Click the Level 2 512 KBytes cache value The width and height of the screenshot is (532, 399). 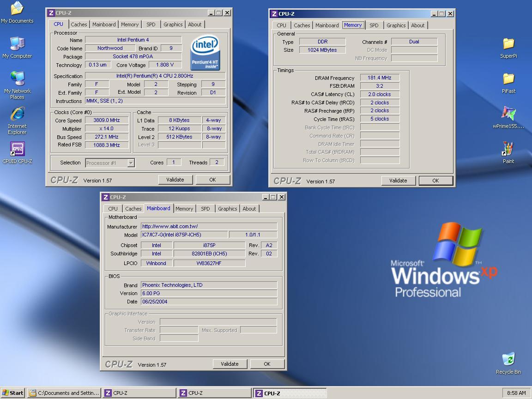pos(180,137)
